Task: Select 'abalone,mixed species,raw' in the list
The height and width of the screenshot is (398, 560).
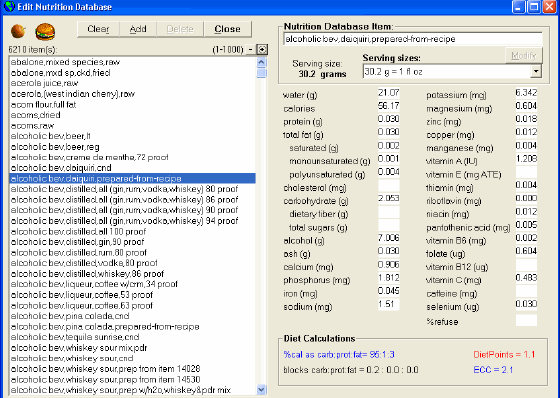Action: coord(132,62)
